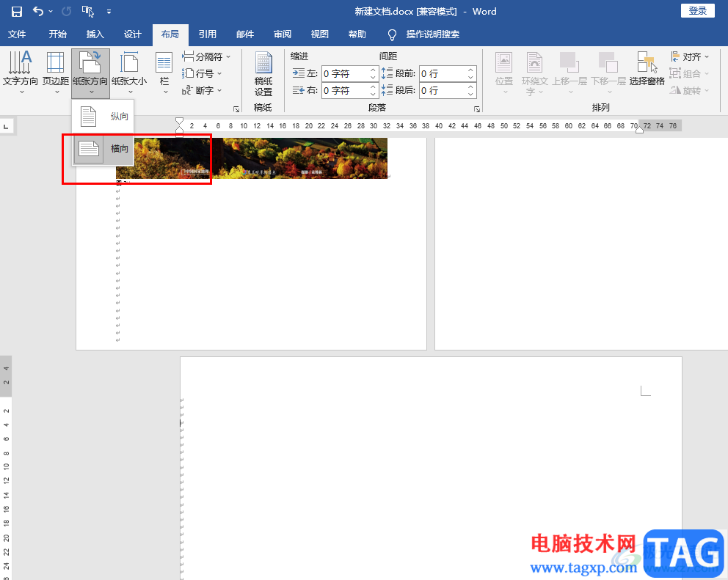Open 对齐 align dropdown
The image size is (728, 580).
(x=691, y=56)
